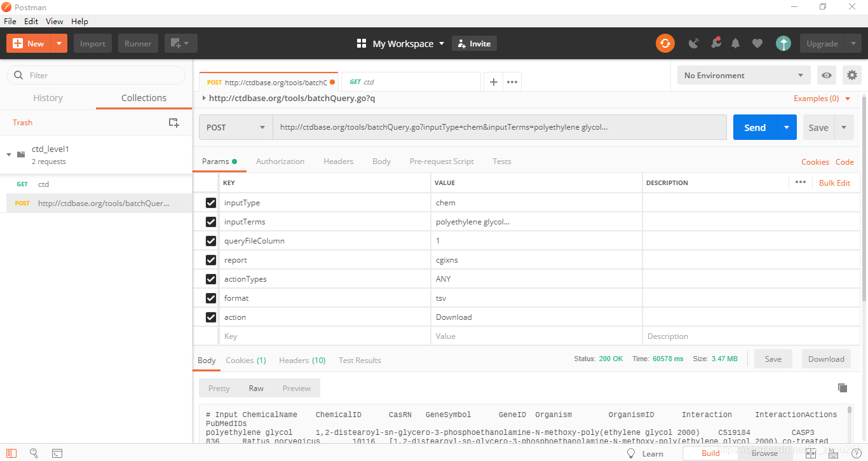The height and width of the screenshot is (461, 868).
Task: Click the sidebar Filter search field
Action: [x=96, y=75]
